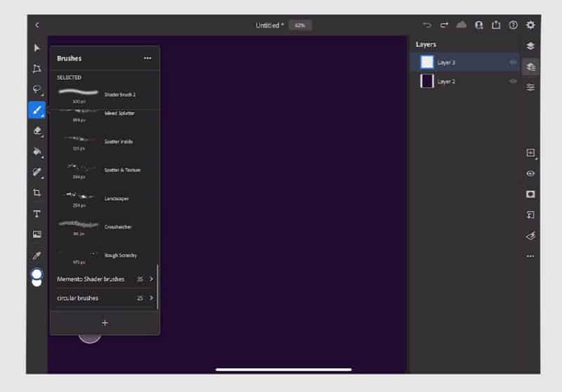The width and height of the screenshot is (562, 392).
Task: Open the layer properties sliders icon
Action: [x=530, y=87]
